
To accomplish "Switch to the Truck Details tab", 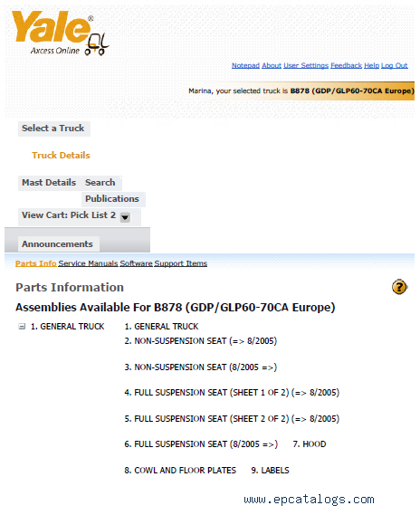I will click(61, 156).
